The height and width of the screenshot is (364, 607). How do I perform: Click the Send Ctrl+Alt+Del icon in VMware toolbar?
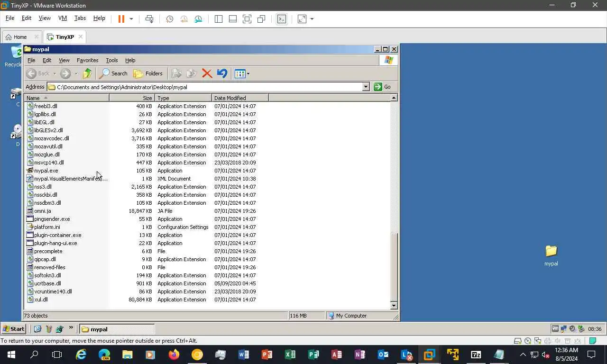149,19
